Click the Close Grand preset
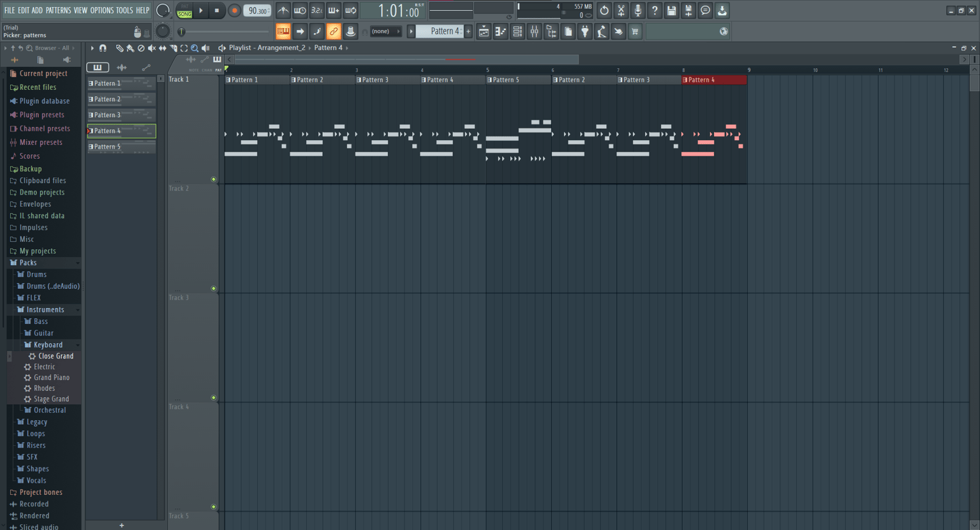Image resolution: width=980 pixels, height=530 pixels. (x=56, y=356)
